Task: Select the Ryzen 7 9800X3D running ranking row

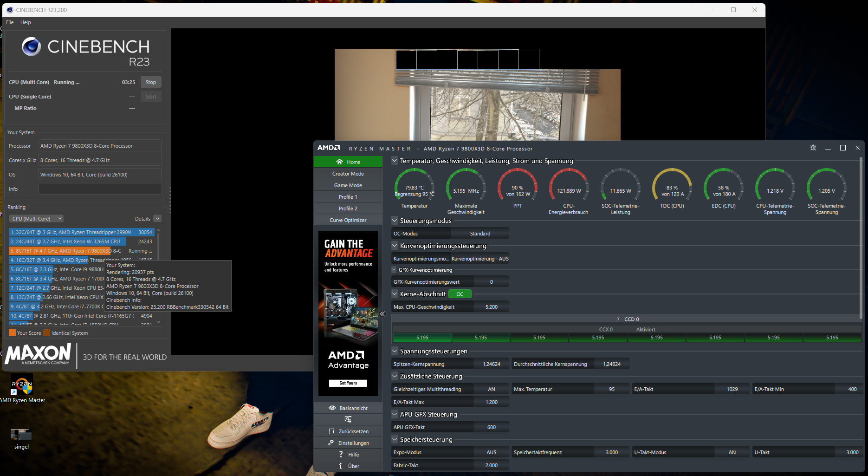Action: [82, 251]
